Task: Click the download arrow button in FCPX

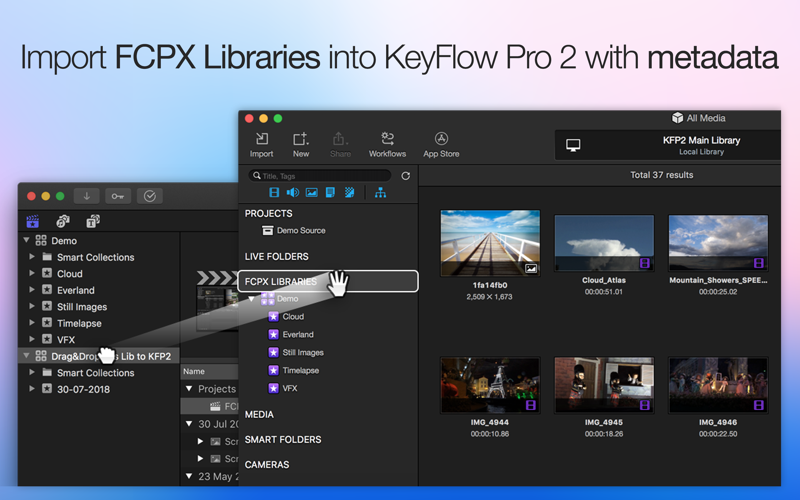Action: [87, 196]
